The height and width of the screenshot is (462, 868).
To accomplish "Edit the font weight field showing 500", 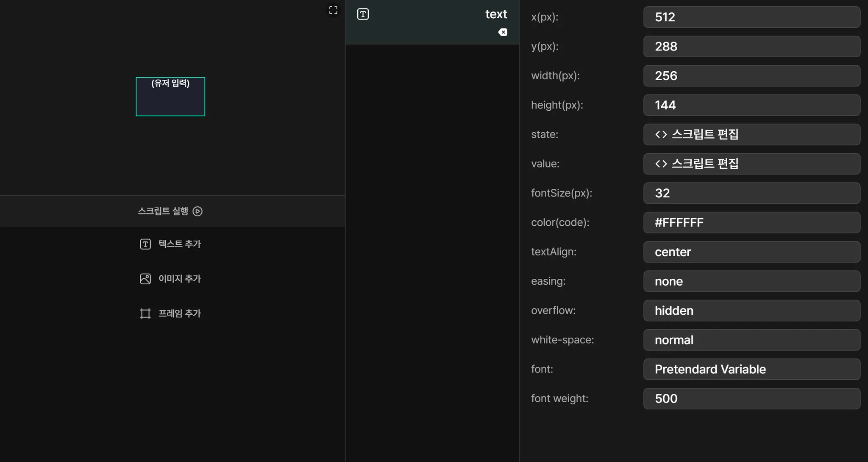I will tap(751, 398).
